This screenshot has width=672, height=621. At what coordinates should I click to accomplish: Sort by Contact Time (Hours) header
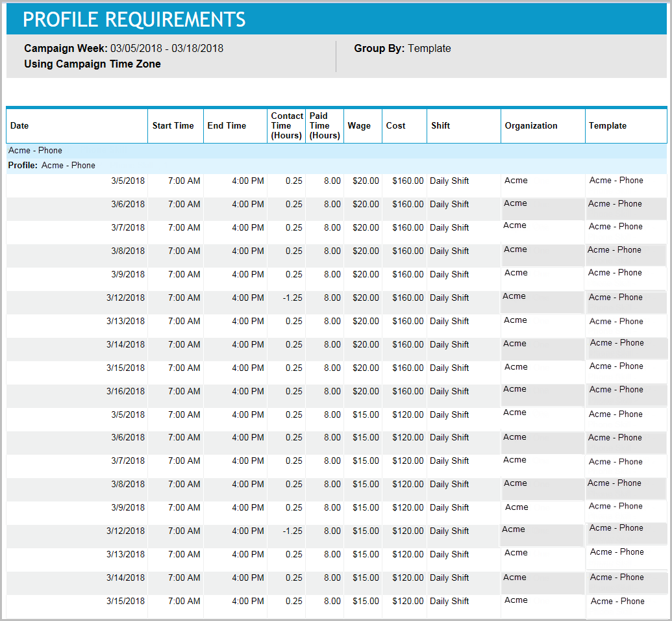[286, 125]
